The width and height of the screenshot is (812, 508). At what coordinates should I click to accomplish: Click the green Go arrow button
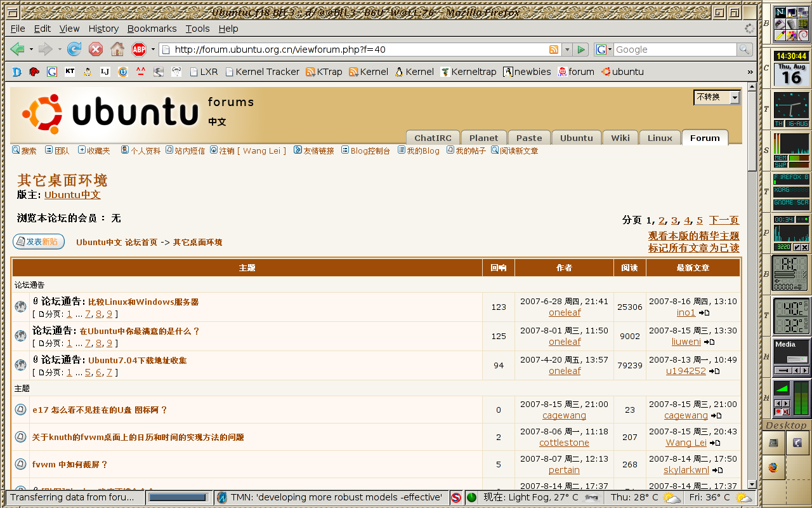pyautogui.click(x=581, y=50)
